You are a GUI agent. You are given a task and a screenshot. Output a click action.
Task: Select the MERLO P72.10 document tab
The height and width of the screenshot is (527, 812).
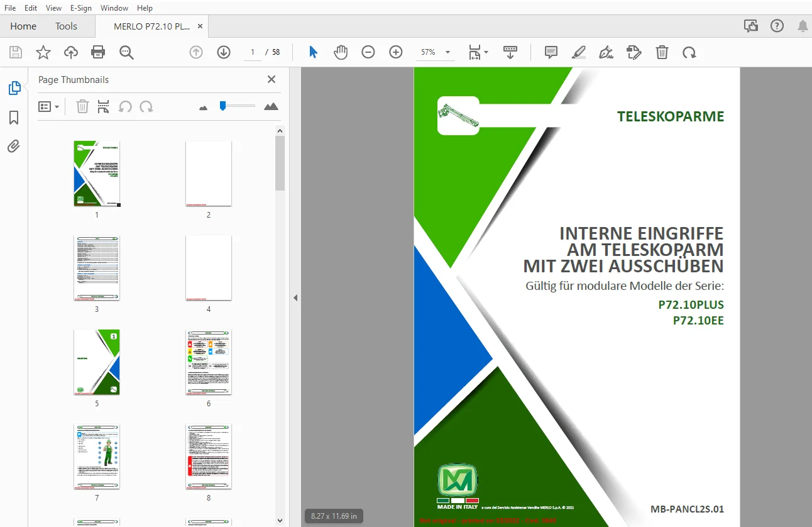[x=152, y=26]
